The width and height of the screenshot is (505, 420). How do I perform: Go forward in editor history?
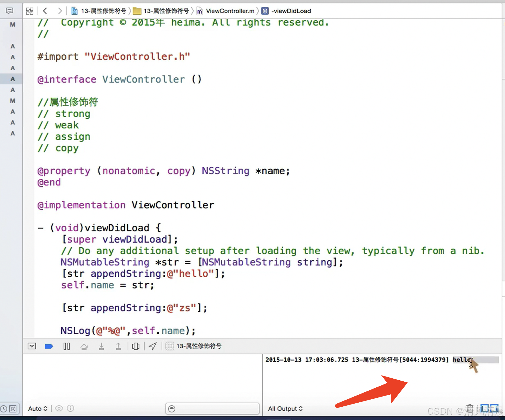pos(60,11)
